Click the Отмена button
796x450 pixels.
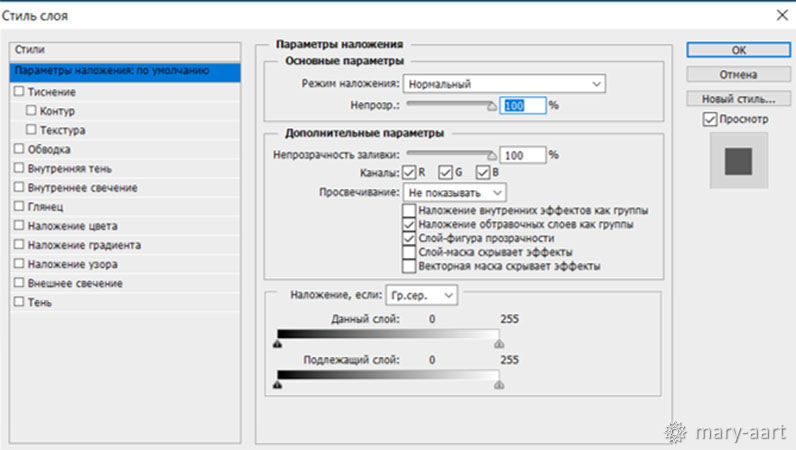(738, 74)
